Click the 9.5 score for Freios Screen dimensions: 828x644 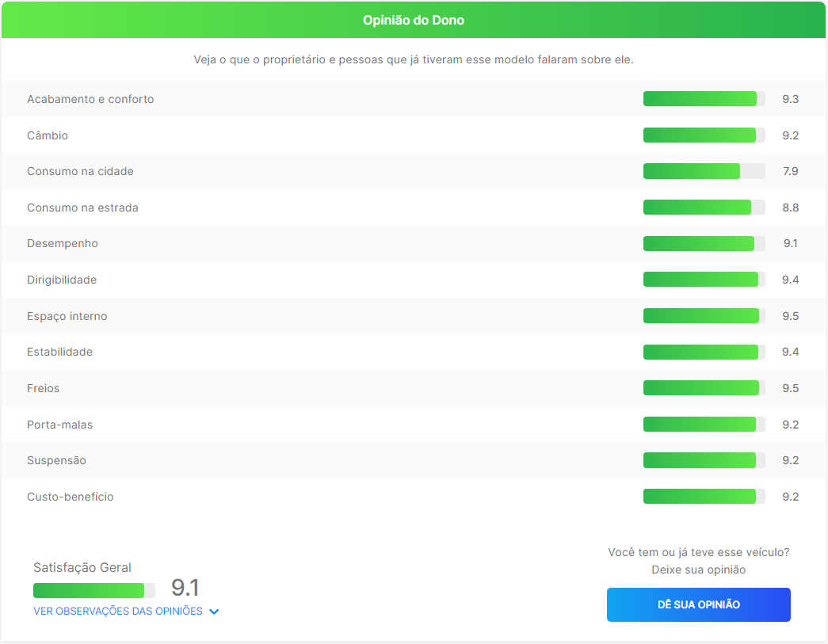pos(791,388)
